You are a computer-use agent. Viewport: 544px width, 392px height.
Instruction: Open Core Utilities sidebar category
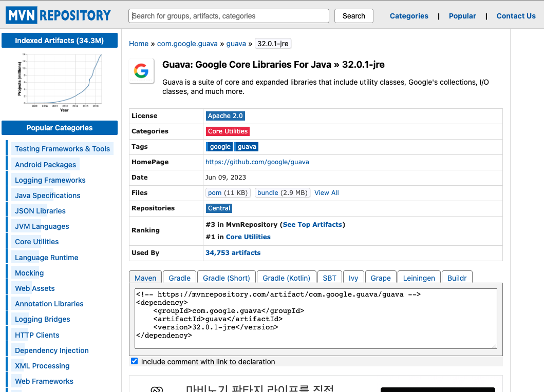36,242
